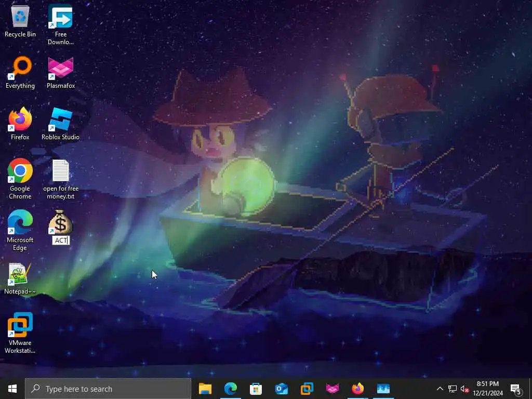Select the Plasmafox desktop shortcut
This screenshot has height=399, width=532.
tap(61, 73)
